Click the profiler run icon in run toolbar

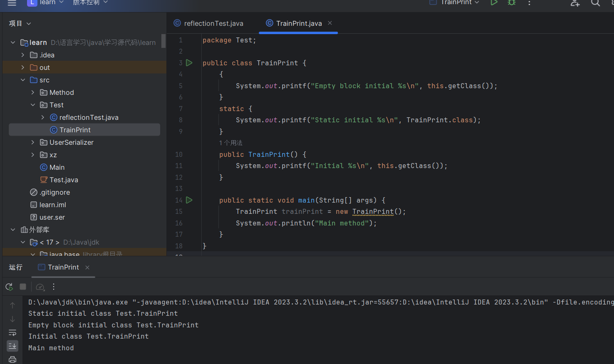pos(40,287)
